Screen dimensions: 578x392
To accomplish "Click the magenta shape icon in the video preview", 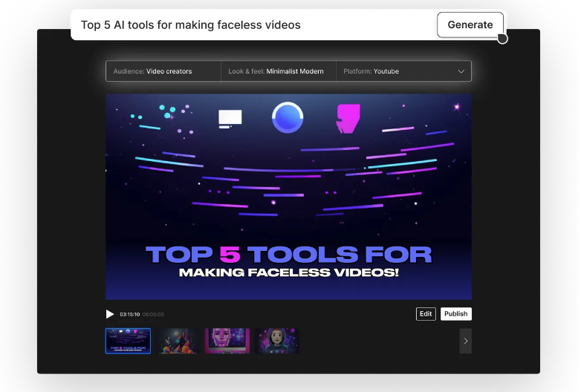I will [x=348, y=118].
